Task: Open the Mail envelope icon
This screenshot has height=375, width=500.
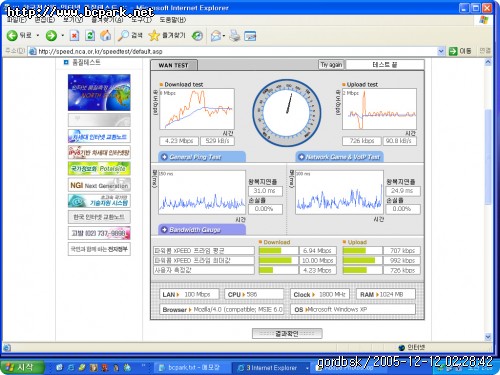Action: click(216, 35)
